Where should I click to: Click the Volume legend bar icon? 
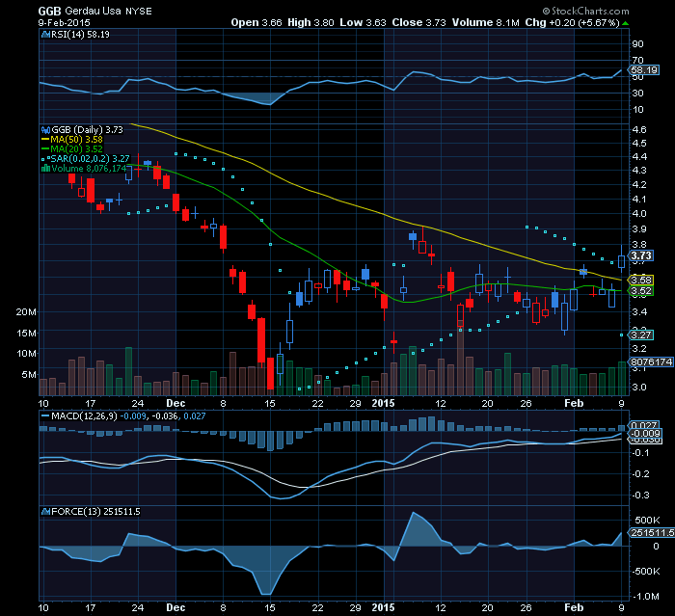click(x=45, y=169)
